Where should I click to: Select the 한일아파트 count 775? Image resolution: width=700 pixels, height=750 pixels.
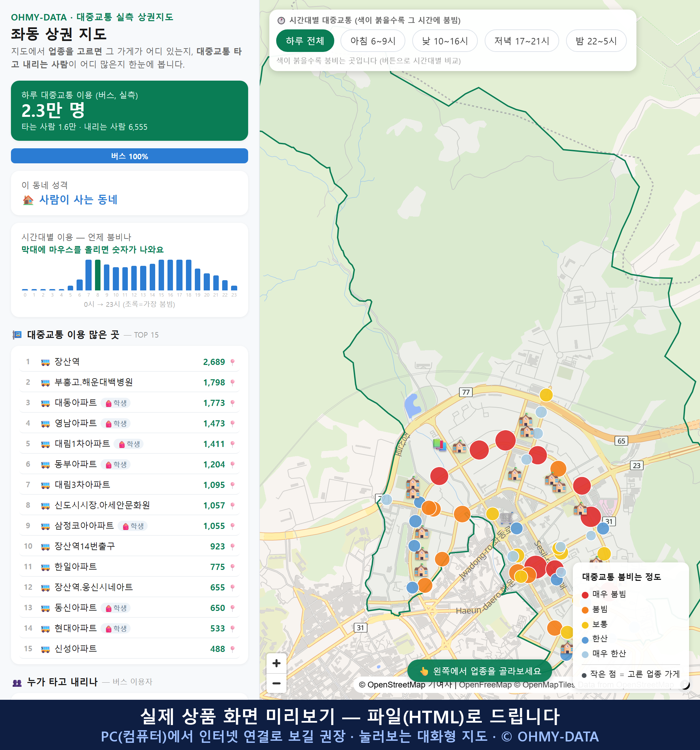coord(217,567)
